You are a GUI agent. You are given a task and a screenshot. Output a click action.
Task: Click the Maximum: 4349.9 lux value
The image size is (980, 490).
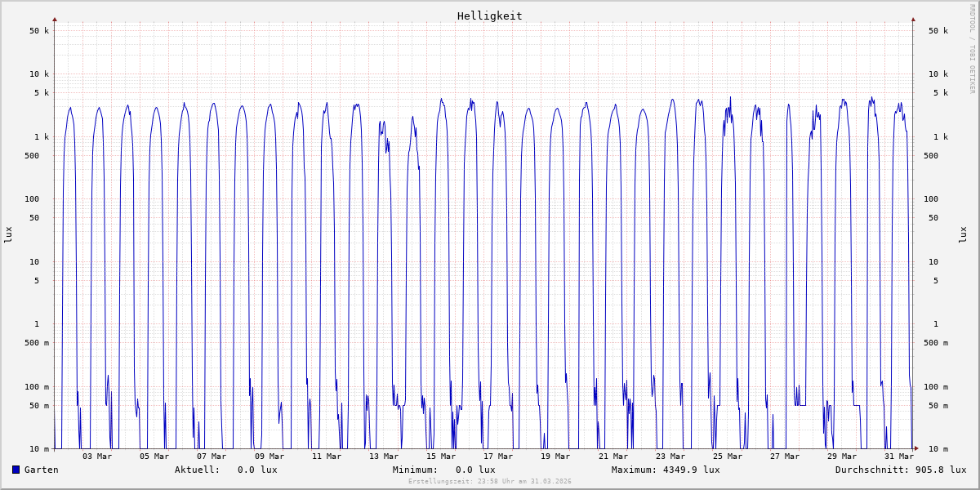[666, 470]
